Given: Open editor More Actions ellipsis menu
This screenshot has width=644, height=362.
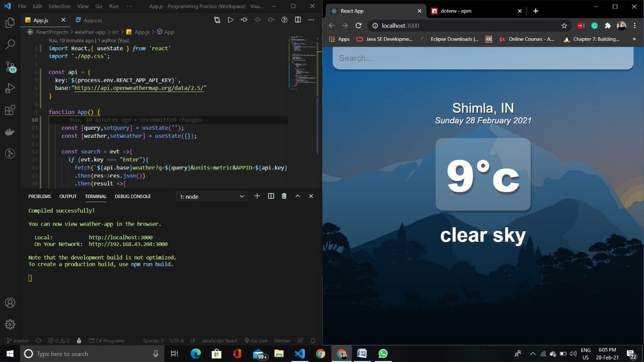Looking at the screenshot, I should [311, 20].
